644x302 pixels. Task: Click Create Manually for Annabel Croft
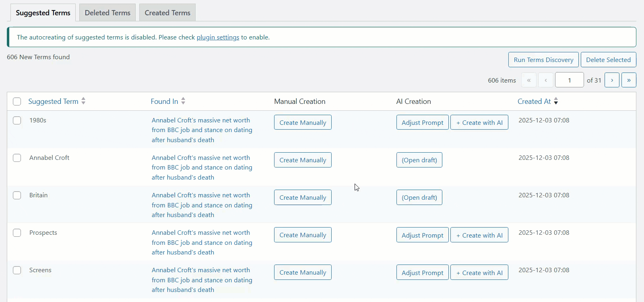[303, 160]
